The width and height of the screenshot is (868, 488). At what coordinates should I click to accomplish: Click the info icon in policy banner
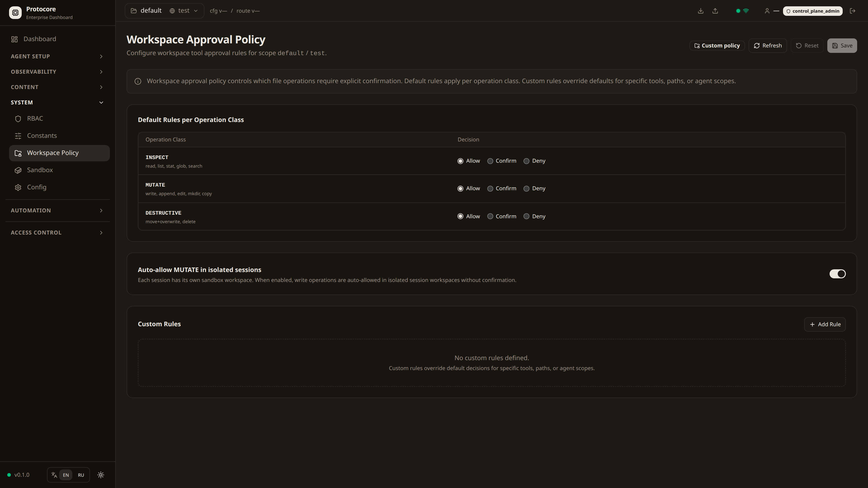point(138,81)
